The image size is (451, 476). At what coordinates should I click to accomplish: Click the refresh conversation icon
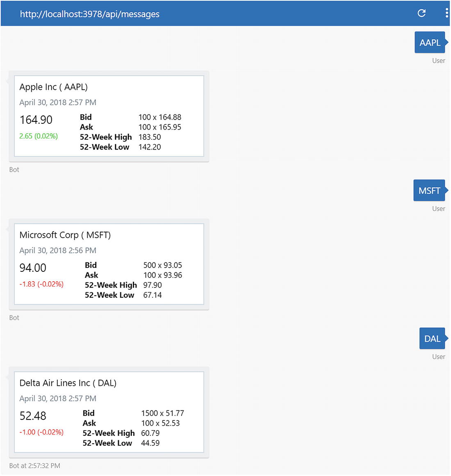(421, 13)
